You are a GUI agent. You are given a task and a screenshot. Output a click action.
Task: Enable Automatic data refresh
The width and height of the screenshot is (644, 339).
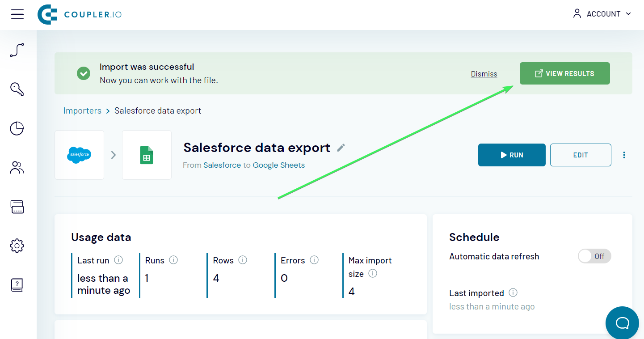coord(594,256)
